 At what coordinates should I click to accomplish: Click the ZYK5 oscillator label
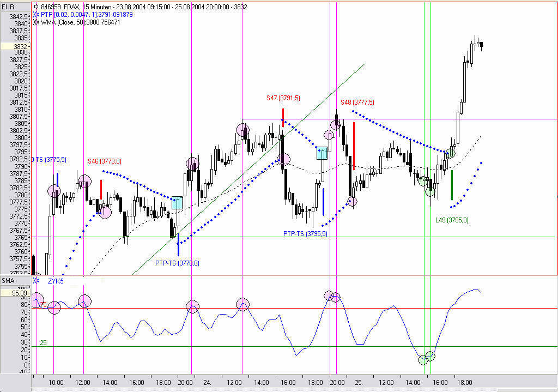[x=56, y=281]
